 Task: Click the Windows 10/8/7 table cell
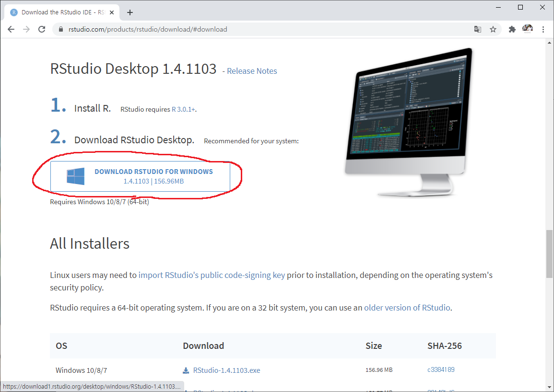(x=81, y=370)
